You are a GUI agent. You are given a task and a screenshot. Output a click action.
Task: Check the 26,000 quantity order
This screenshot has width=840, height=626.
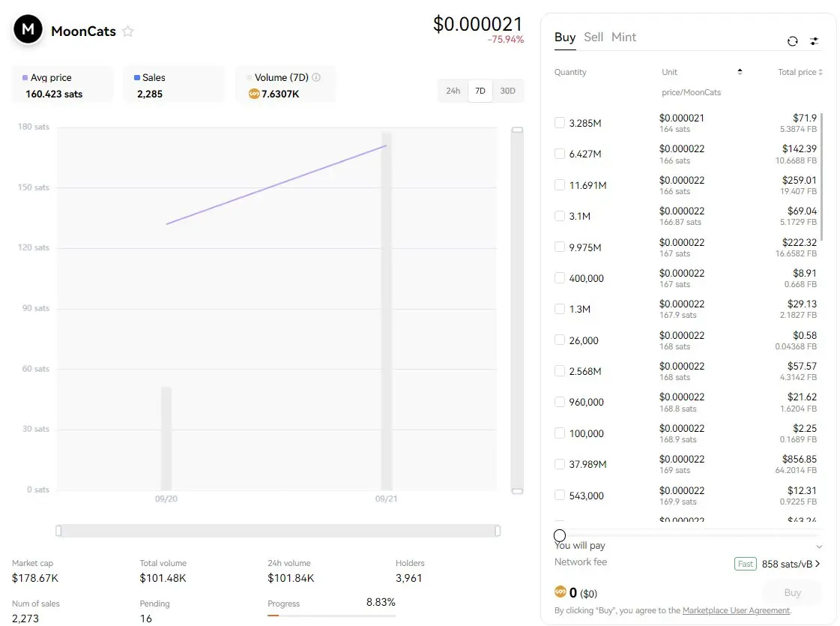pos(560,340)
